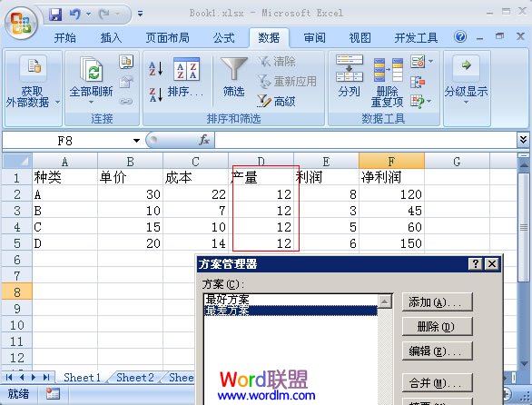
Task: Expand the 获取外部数据 dropdown arrow
Action: (x=58, y=102)
